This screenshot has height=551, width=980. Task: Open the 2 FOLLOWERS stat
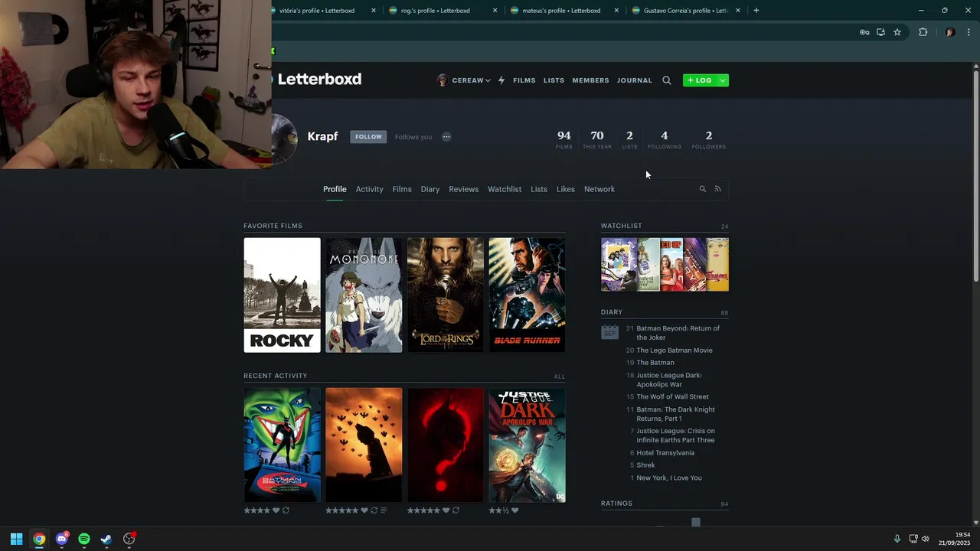pyautogui.click(x=709, y=139)
